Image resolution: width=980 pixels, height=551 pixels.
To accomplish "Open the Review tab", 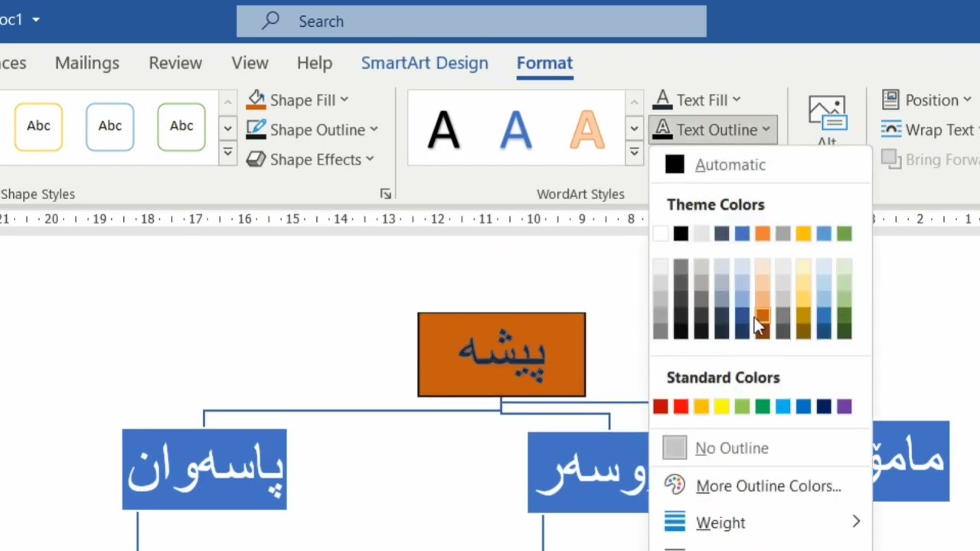I will point(175,64).
